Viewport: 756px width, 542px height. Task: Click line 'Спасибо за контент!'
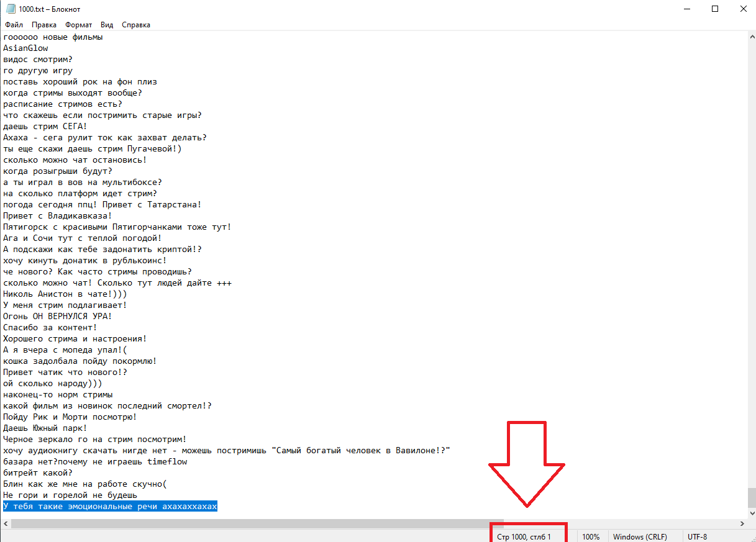tap(50, 327)
